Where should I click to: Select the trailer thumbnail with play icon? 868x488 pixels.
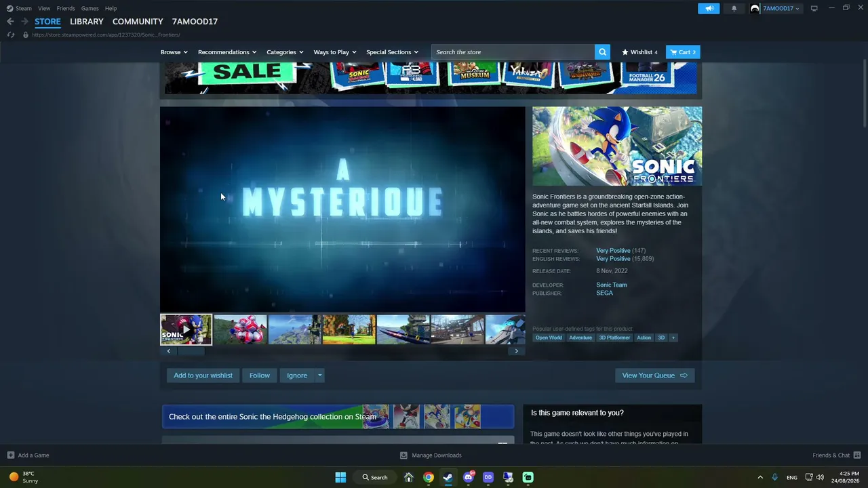186,329
